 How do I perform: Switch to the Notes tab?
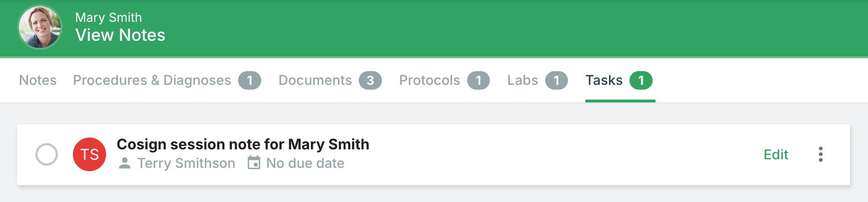38,80
